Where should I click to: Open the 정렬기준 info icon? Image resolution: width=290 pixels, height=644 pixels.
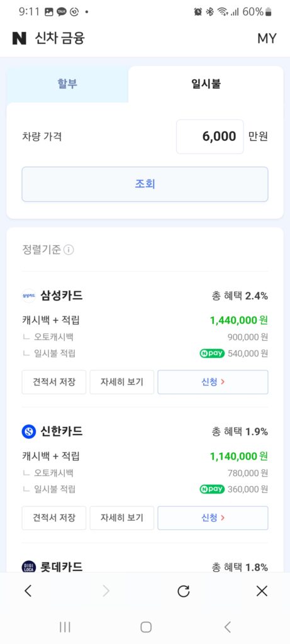pyautogui.click(x=69, y=250)
